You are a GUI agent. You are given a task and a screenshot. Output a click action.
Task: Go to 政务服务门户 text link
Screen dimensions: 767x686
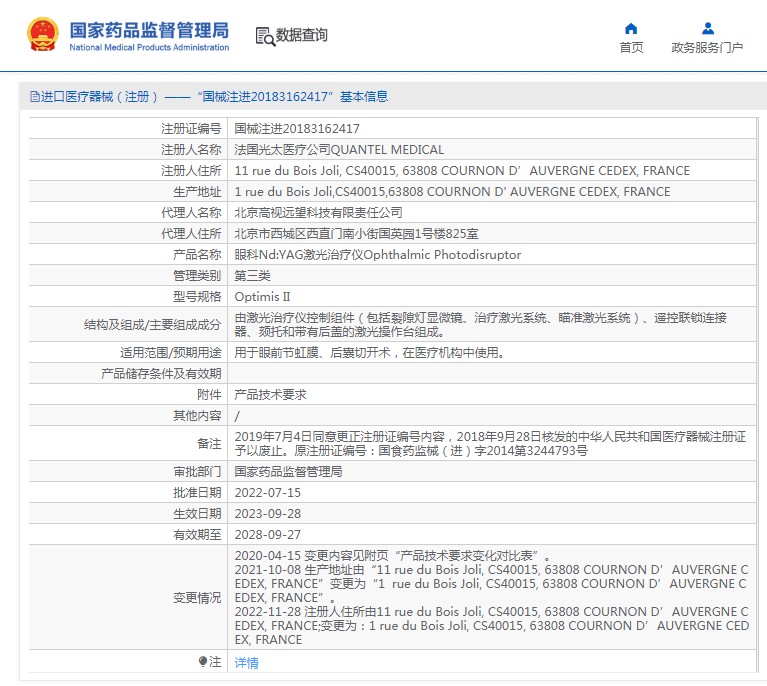707,47
